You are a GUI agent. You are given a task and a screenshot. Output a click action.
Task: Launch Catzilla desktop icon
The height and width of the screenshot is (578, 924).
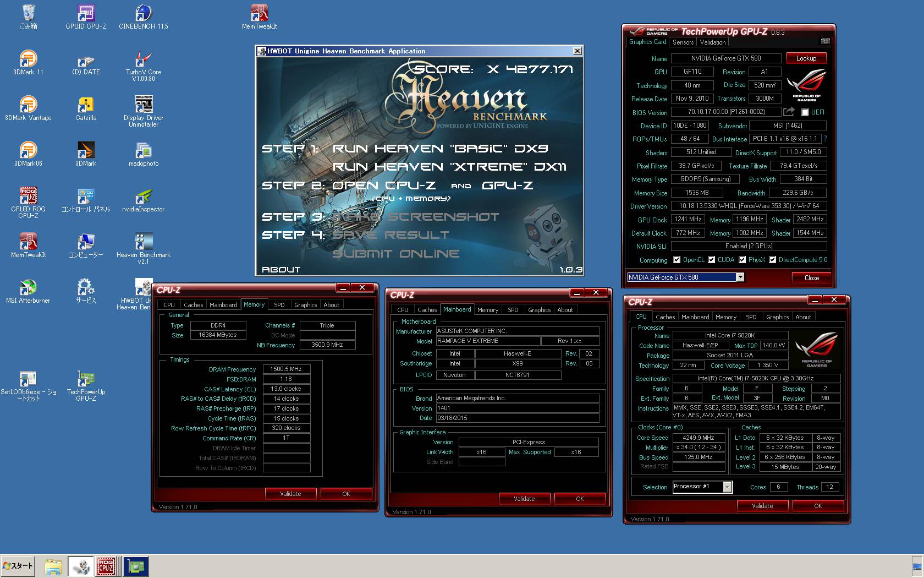[x=86, y=108]
